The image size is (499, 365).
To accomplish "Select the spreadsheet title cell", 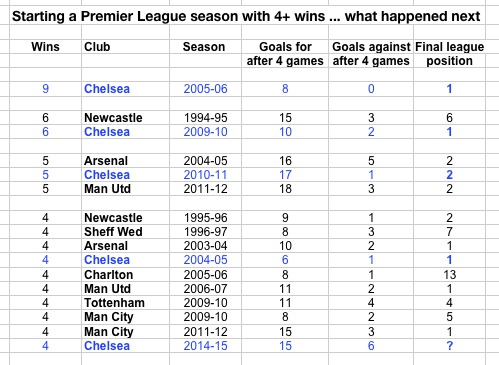I will coord(246,16).
